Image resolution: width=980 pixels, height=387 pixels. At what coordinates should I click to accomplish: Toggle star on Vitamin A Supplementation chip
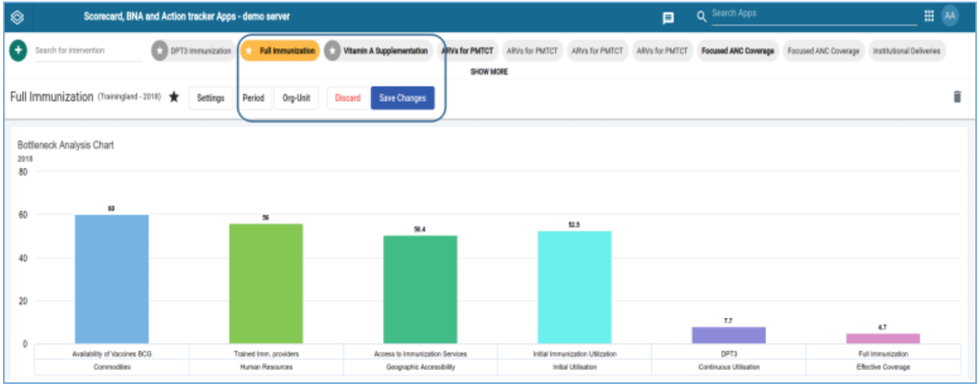pyautogui.click(x=332, y=51)
